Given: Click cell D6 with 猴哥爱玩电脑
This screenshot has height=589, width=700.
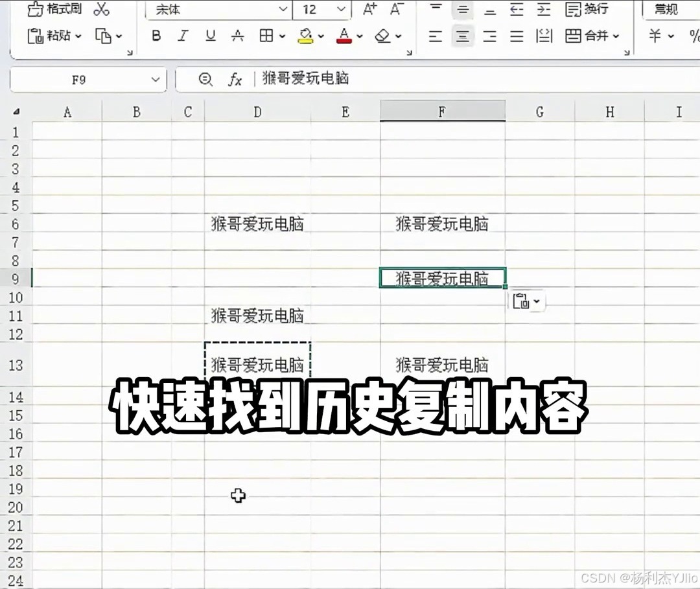Looking at the screenshot, I should (x=257, y=224).
